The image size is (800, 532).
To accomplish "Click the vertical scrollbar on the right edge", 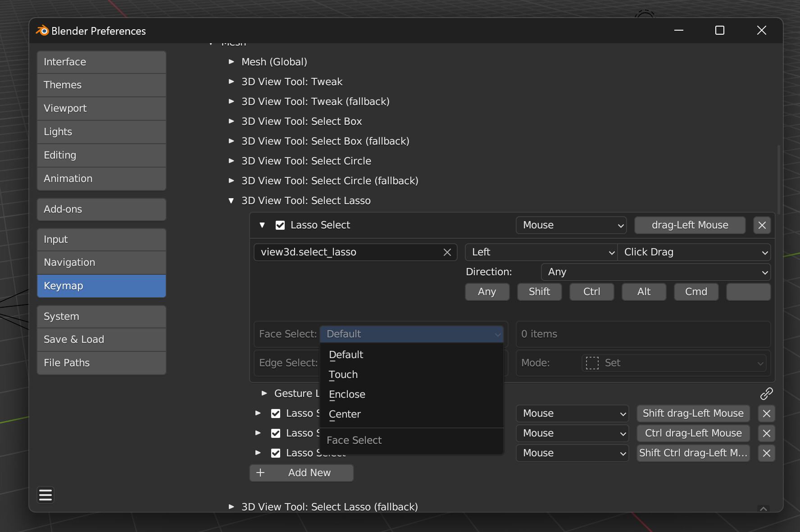I will pyautogui.click(x=778, y=179).
